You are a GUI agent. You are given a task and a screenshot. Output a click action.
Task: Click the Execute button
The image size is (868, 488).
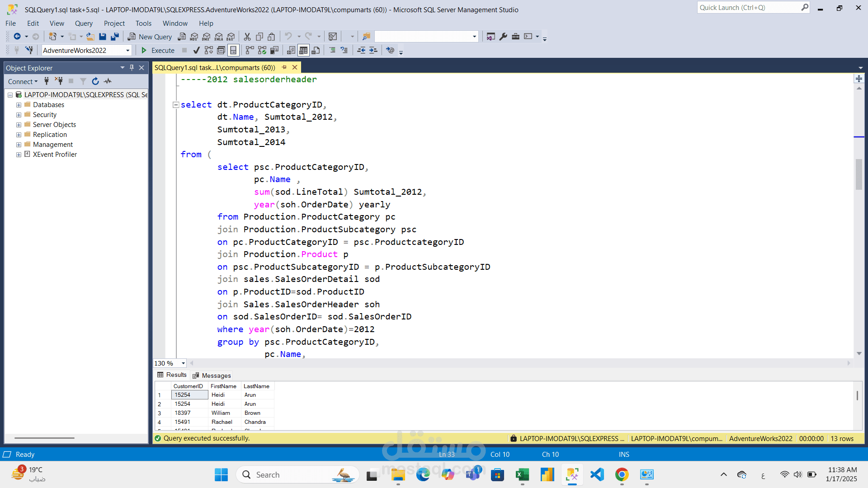point(158,50)
